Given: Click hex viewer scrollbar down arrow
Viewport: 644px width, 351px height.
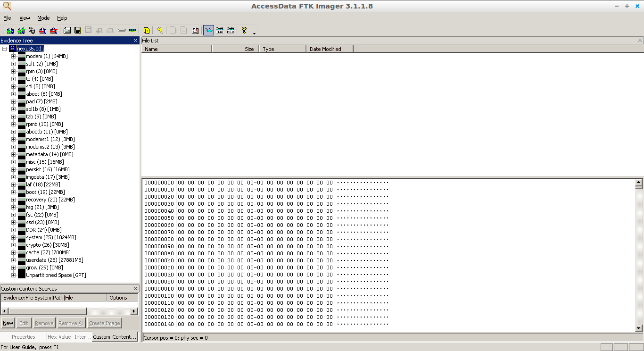Looking at the screenshot, I should click(x=639, y=328).
